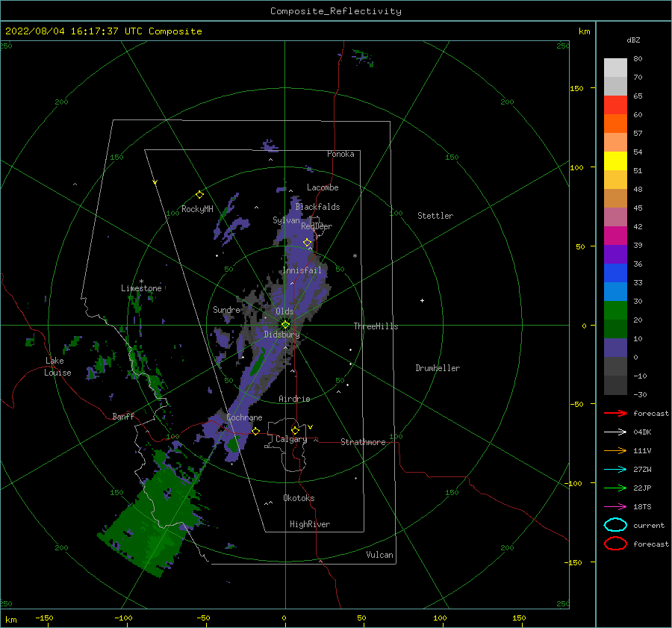Click the red forecast ellipse in legend
The image size is (672, 628).
point(615,544)
